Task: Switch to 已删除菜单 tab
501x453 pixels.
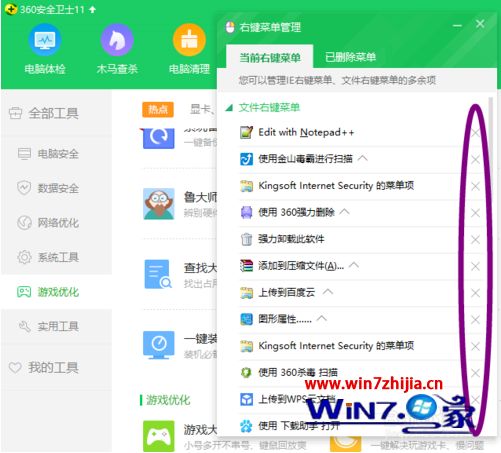Action: coord(350,57)
